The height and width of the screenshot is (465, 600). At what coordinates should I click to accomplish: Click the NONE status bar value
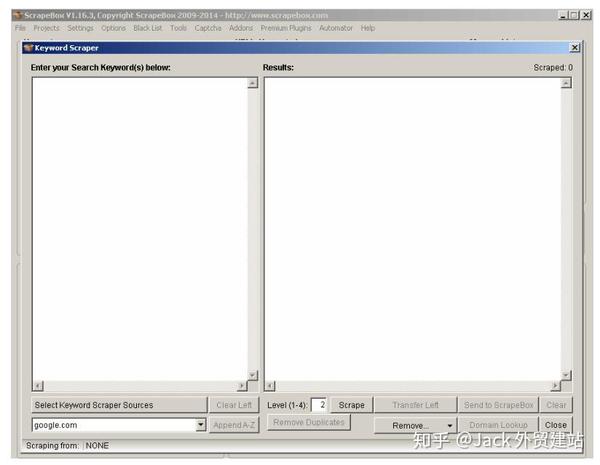[x=97, y=445]
